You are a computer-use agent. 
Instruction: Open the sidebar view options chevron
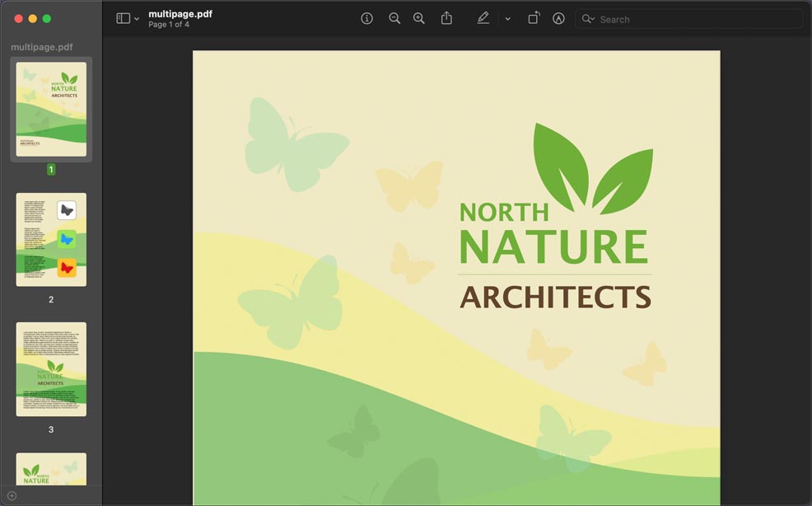pos(137,19)
